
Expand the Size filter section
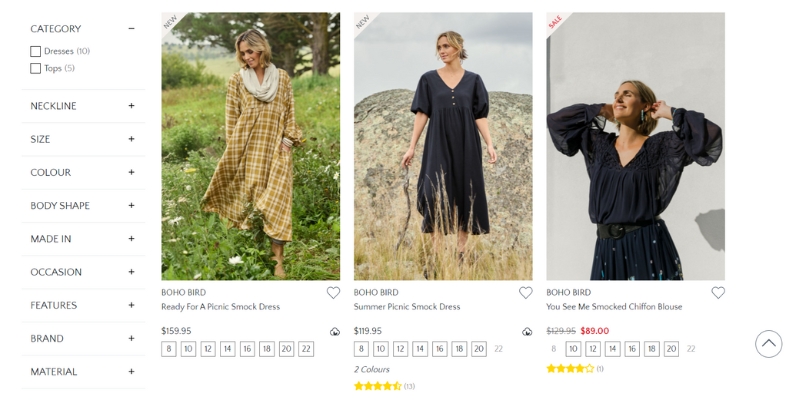(x=131, y=139)
